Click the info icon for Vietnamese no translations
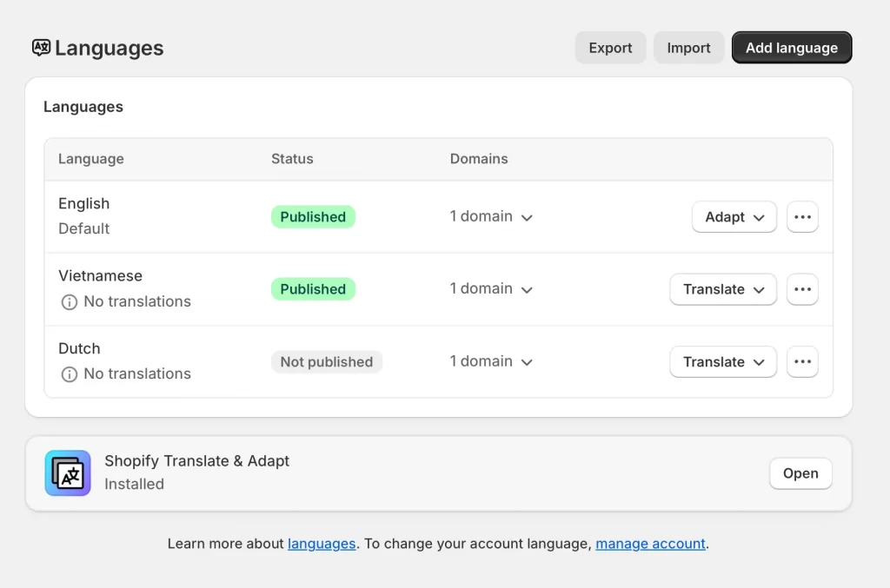The width and height of the screenshot is (890, 588). [70, 301]
